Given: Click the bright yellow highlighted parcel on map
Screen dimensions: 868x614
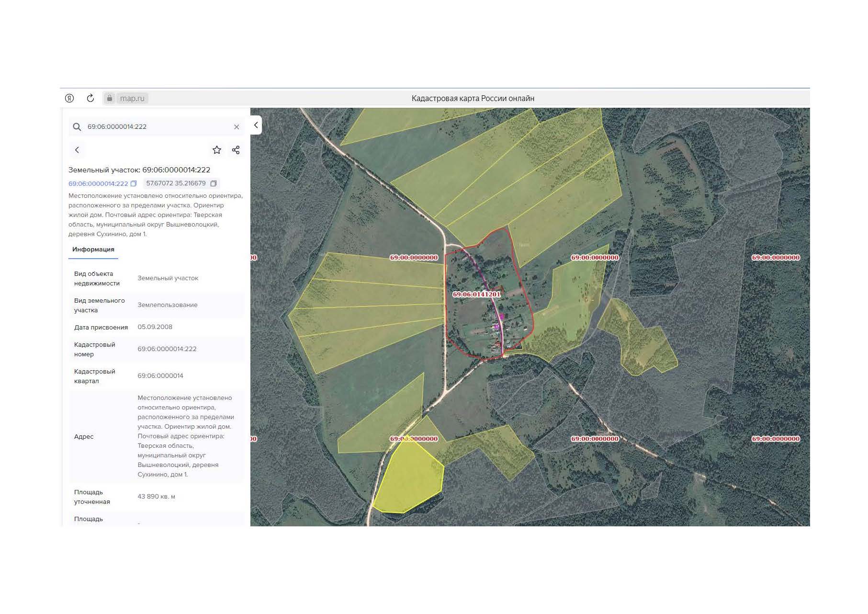Looking at the screenshot, I should coord(409,479).
